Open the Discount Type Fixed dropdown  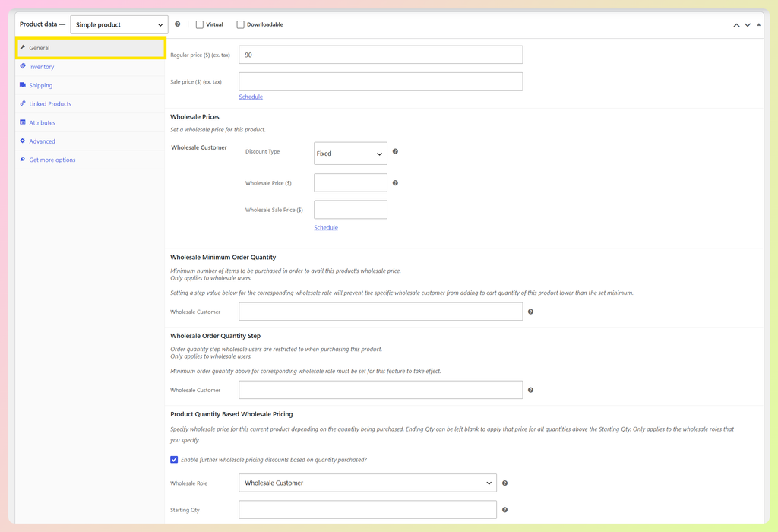(350, 154)
